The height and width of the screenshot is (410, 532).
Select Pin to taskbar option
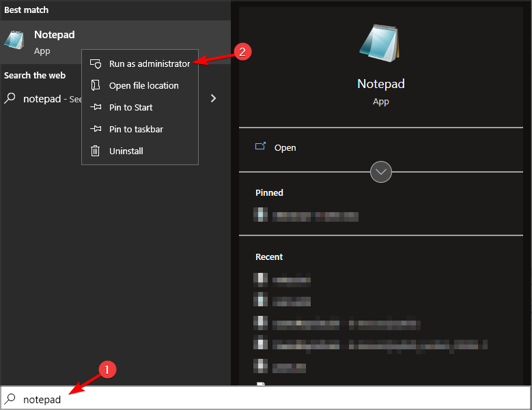(140, 129)
